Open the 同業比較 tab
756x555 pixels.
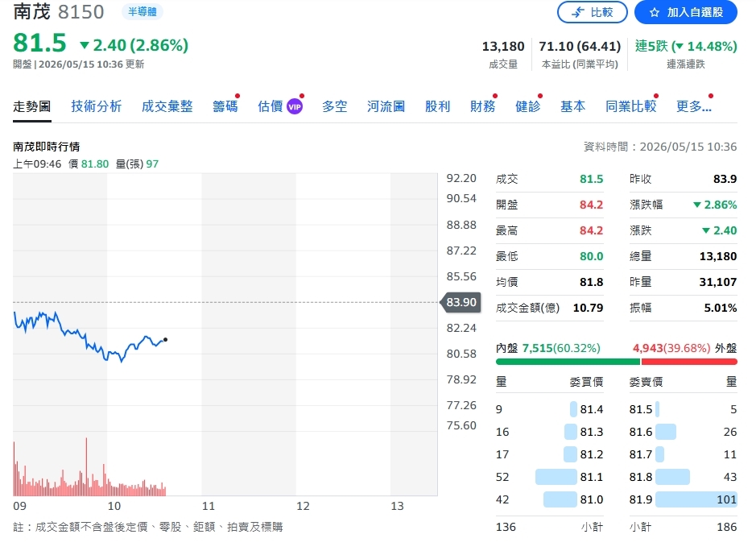click(631, 106)
